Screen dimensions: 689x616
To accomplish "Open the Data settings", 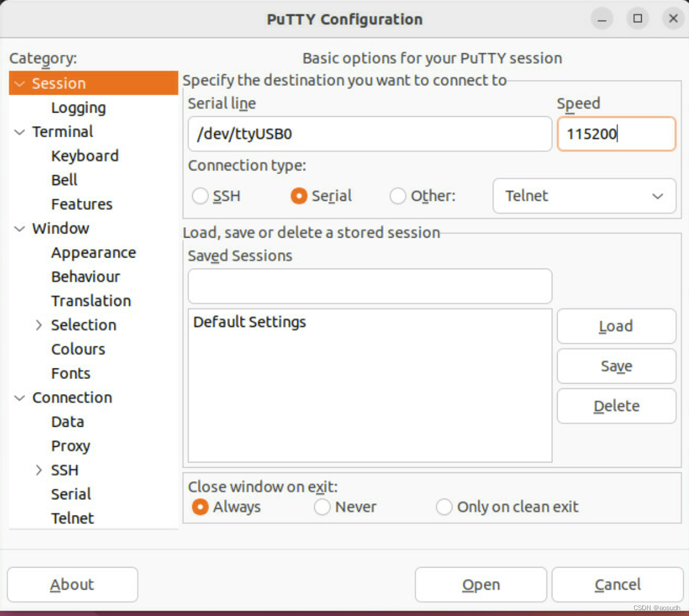I will [x=67, y=422].
